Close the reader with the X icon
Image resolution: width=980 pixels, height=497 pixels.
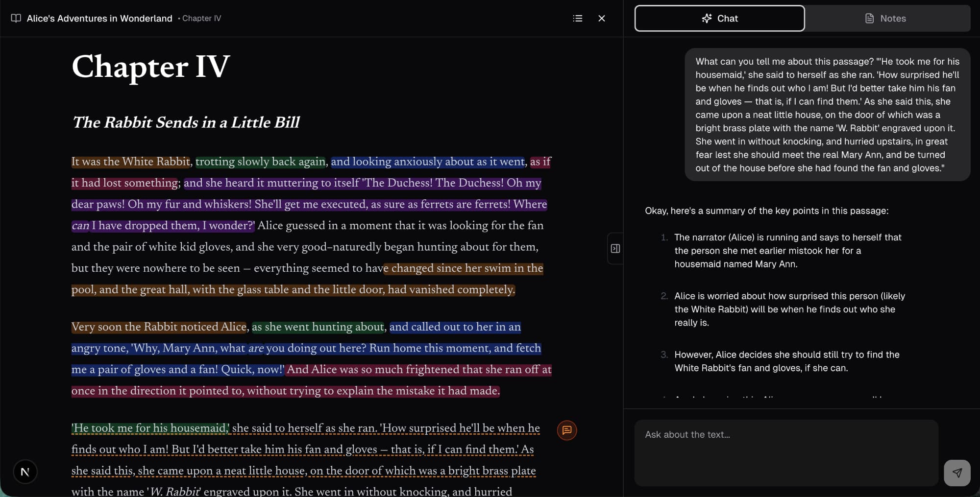point(602,18)
